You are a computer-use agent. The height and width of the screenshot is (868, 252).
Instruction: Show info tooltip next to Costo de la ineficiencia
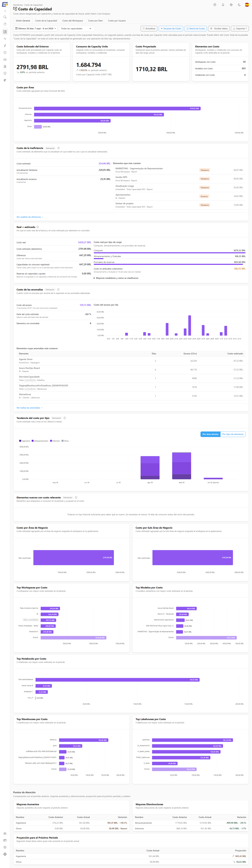coord(58,148)
